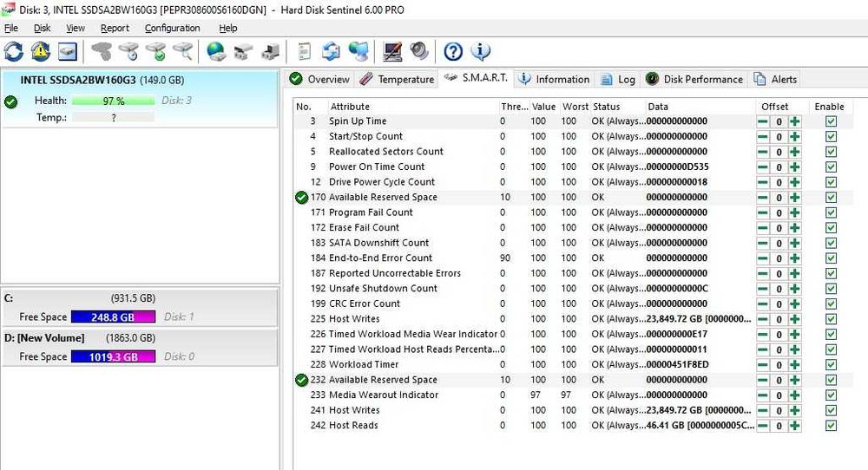Click the Refresh disk information toolbar icon
Screen dimensions: 868x470
click(x=13, y=51)
